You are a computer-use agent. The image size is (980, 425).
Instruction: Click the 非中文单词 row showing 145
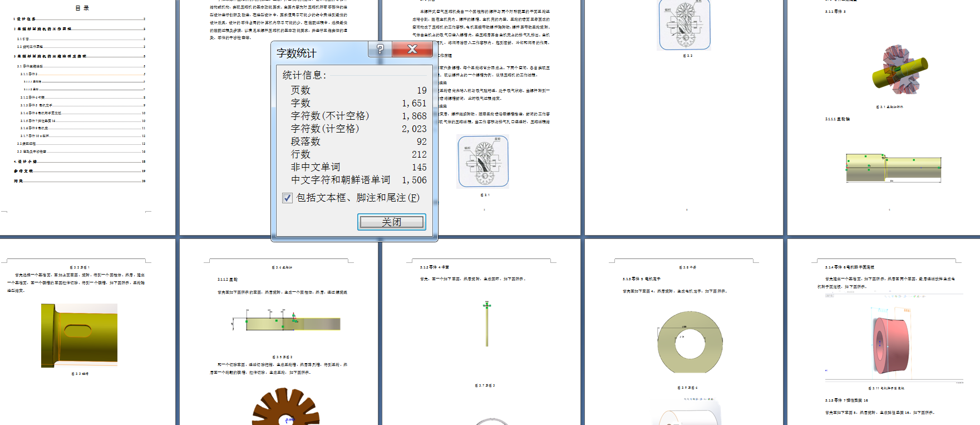tap(358, 167)
